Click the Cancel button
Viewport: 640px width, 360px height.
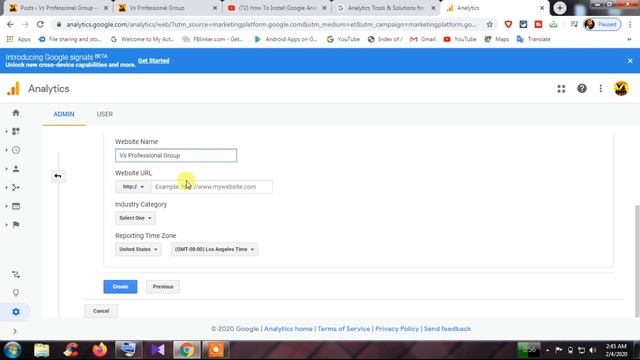click(101, 311)
